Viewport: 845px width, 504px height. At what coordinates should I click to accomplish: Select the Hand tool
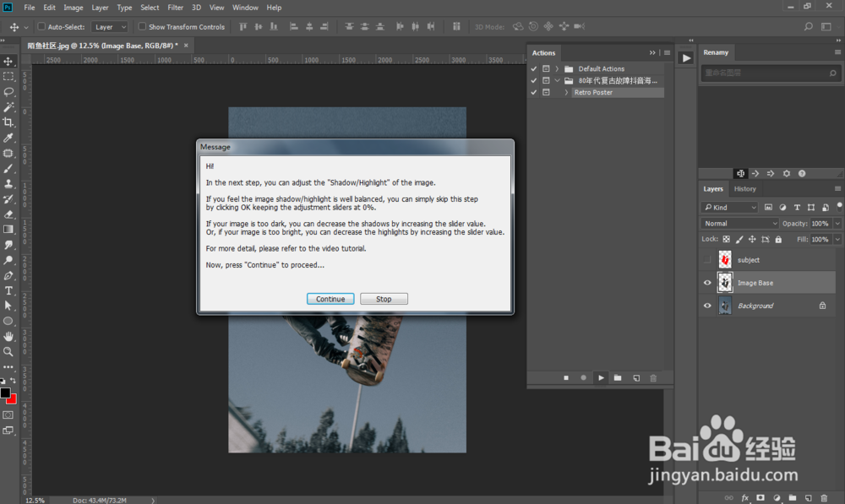(8, 337)
